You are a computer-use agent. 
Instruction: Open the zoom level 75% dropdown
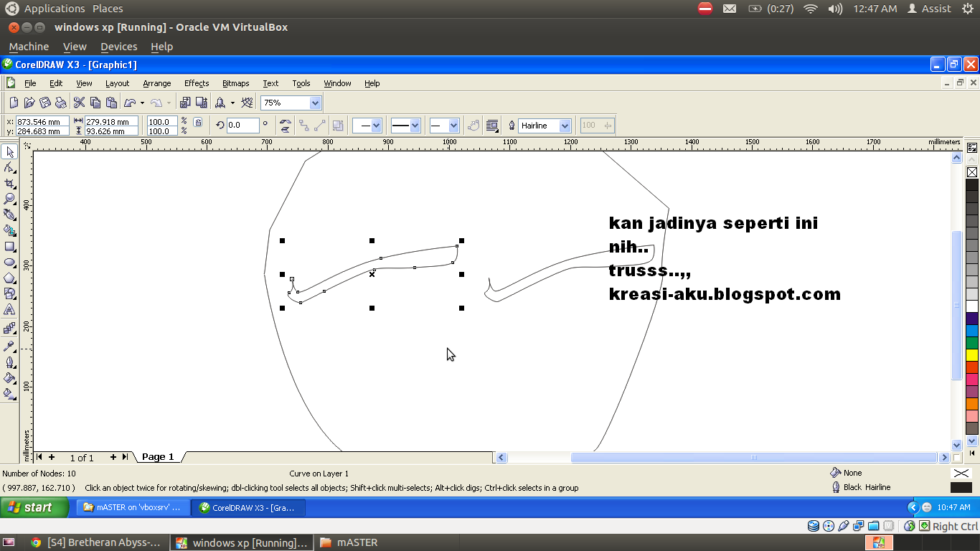(x=315, y=103)
